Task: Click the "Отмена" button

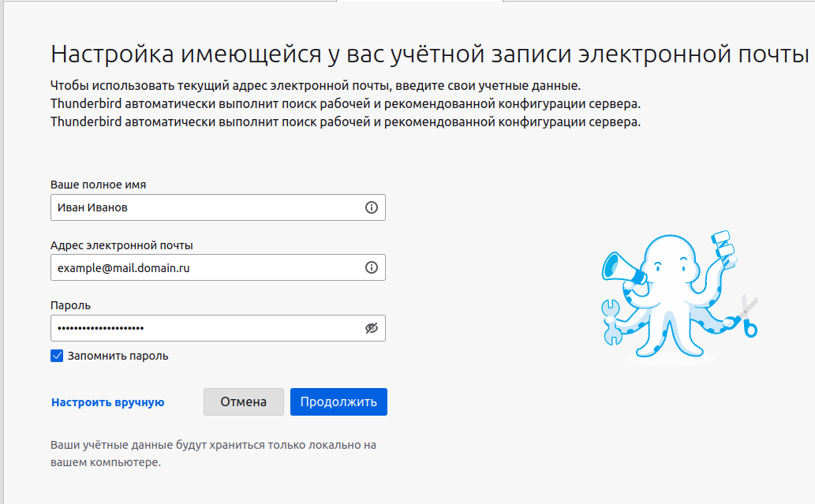Action: 244,401
